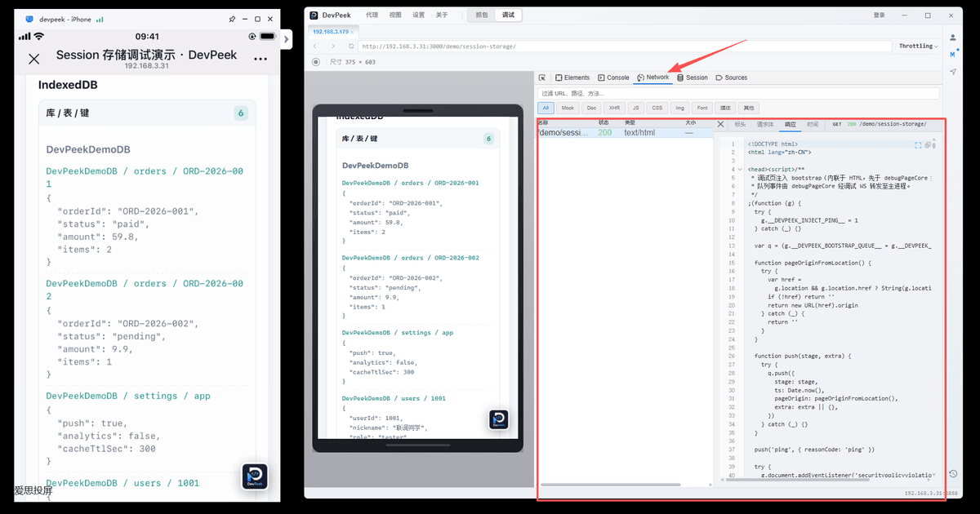Filter network requests by JS
This screenshot has height=514, width=980.
pyautogui.click(x=635, y=108)
